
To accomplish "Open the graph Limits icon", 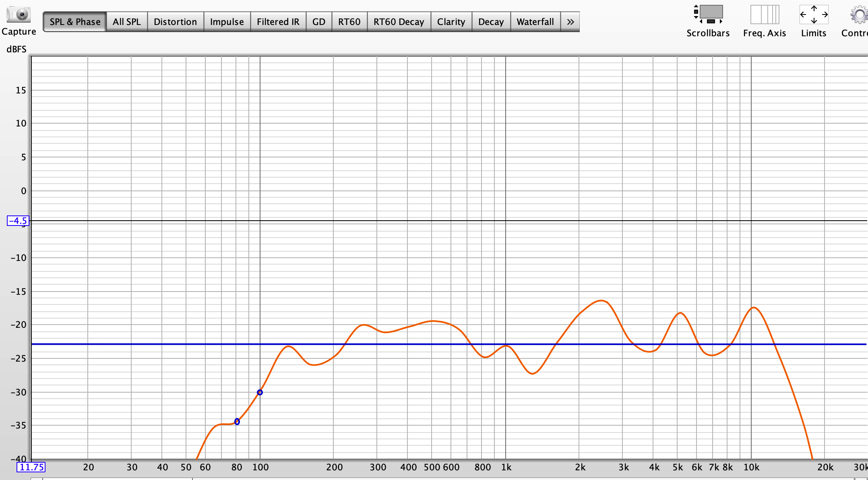I will (x=814, y=14).
